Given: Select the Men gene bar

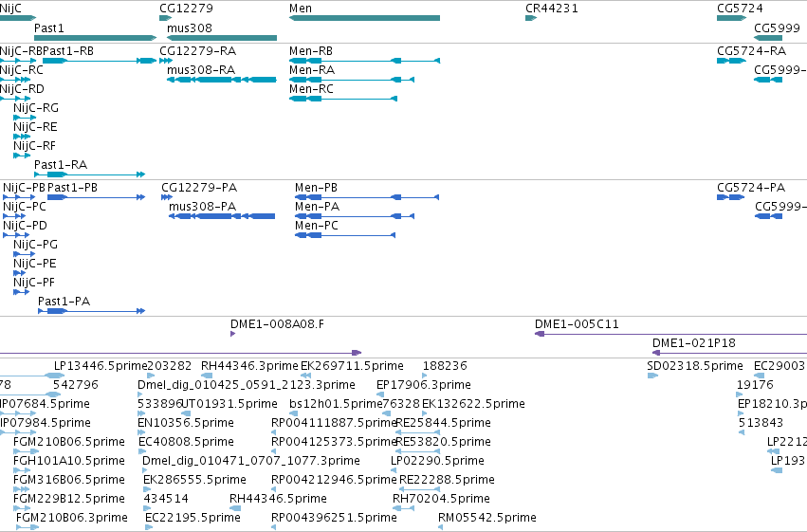Looking at the screenshot, I should (364, 18).
